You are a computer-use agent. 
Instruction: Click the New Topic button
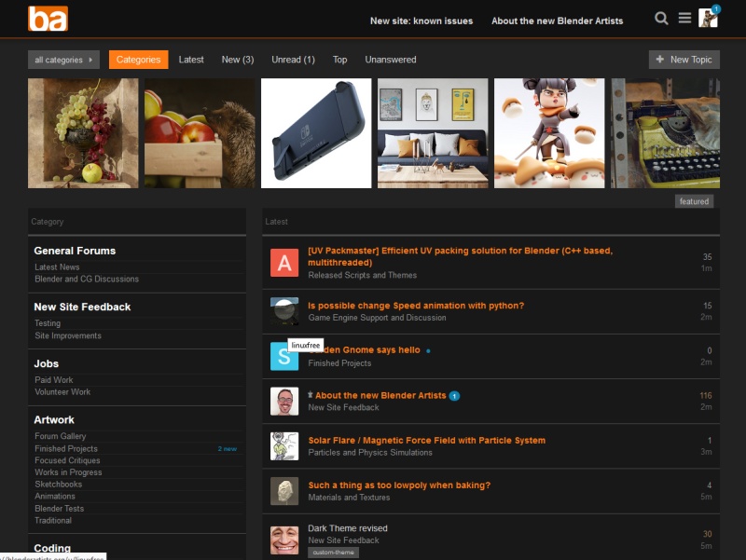pyautogui.click(x=684, y=60)
